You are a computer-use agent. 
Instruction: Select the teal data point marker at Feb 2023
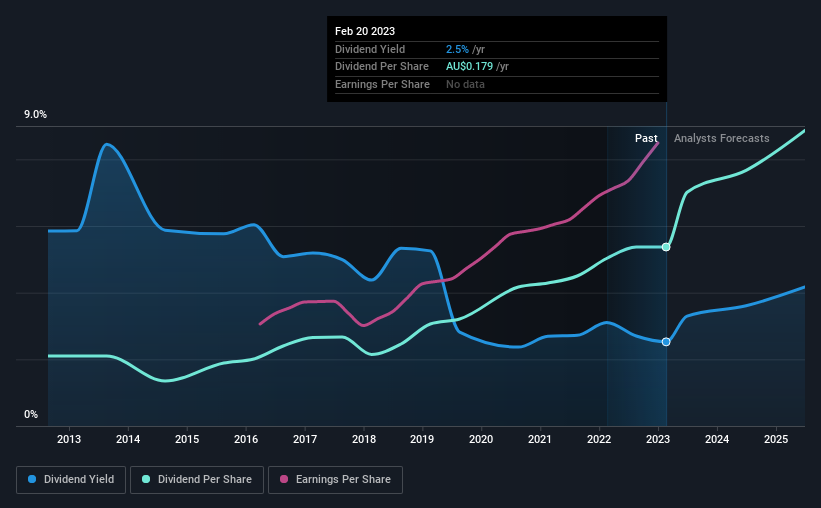666,247
